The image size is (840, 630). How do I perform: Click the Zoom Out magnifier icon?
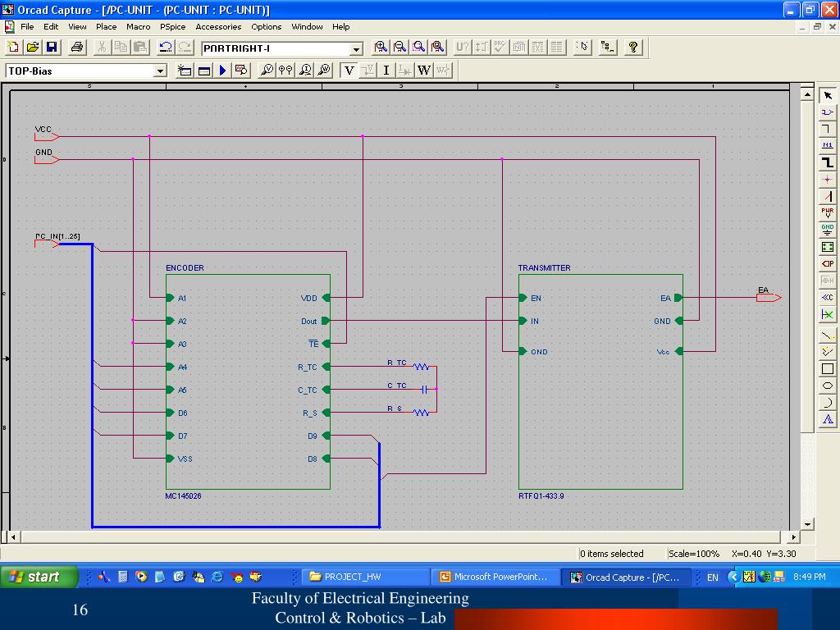click(399, 47)
